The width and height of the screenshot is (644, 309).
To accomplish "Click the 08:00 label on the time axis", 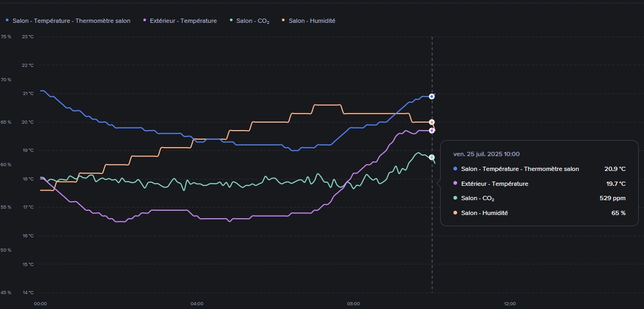I will coord(353,304).
